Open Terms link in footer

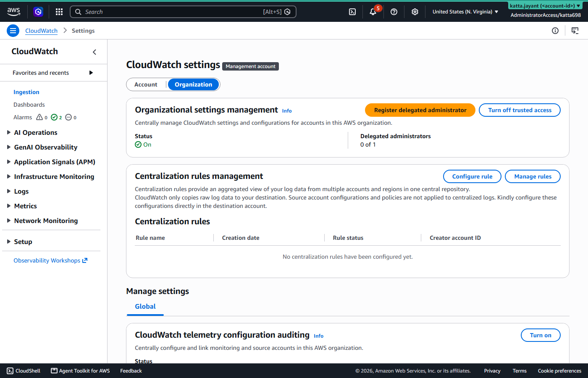tap(520, 371)
